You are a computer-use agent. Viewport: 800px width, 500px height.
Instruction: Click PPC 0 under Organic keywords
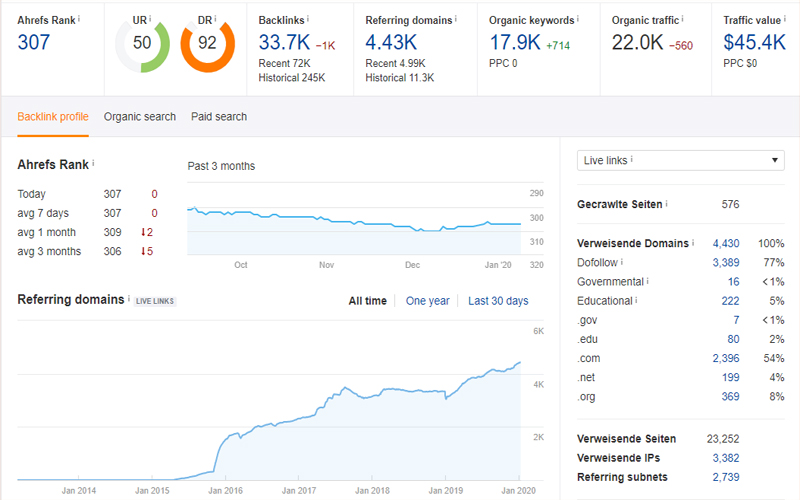coord(503,63)
